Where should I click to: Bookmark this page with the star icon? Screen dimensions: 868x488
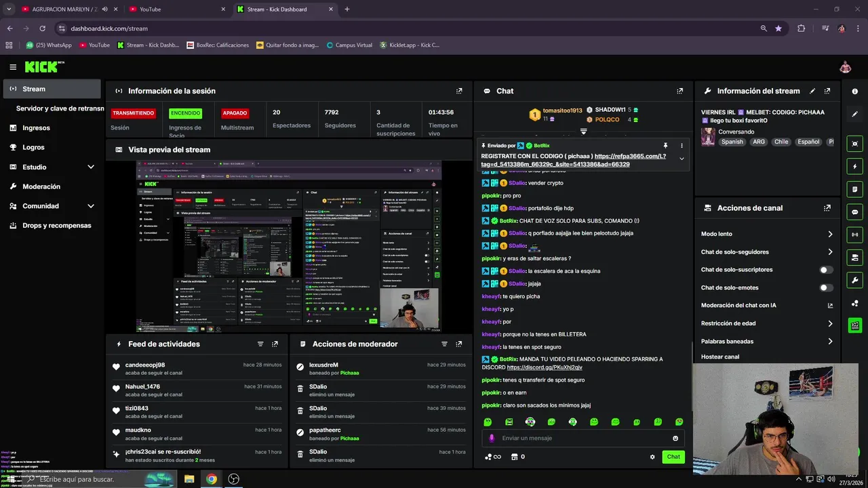tap(778, 28)
